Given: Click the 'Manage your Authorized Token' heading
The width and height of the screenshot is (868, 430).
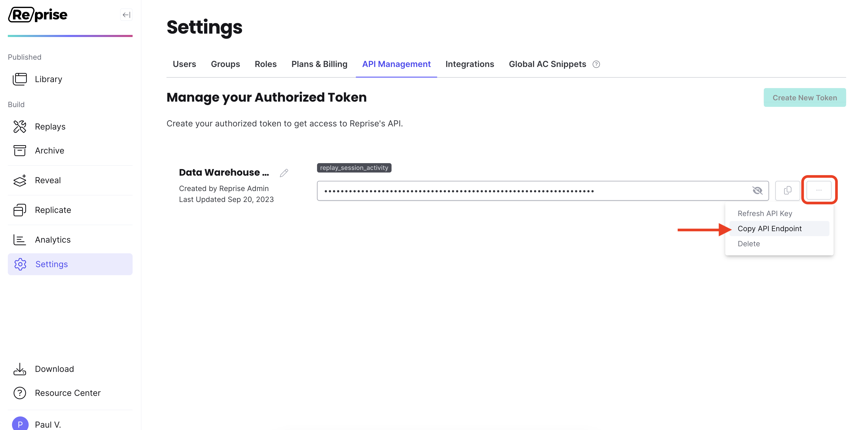Looking at the screenshot, I should (x=266, y=97).
